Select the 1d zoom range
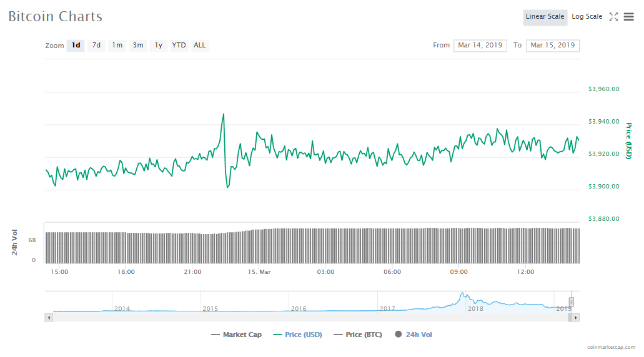Image resolution: width=644 pixels, height=357 pixels. click(x=76, y=46)
